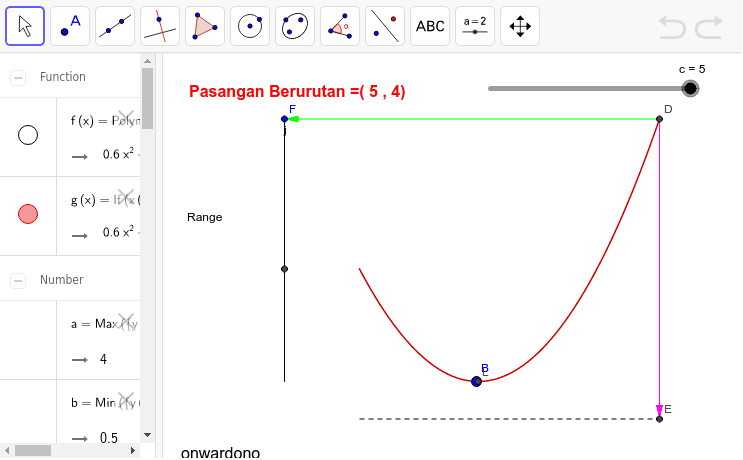Click the horizontal scrollbar thumb
The width and height of the screenshot is (743, 460).
click(x=33, y=450)
